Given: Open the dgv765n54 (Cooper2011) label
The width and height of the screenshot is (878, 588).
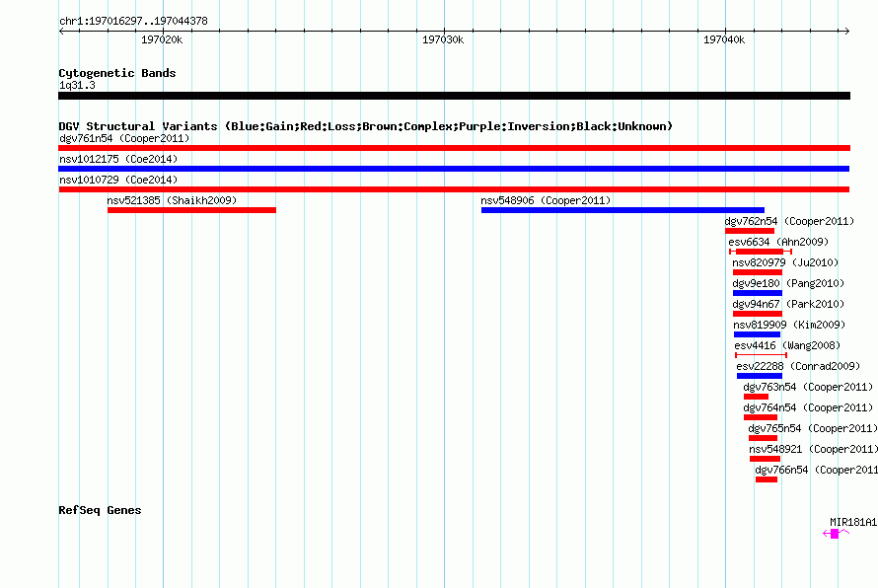Looking at the screenshot, I should 813,428.
